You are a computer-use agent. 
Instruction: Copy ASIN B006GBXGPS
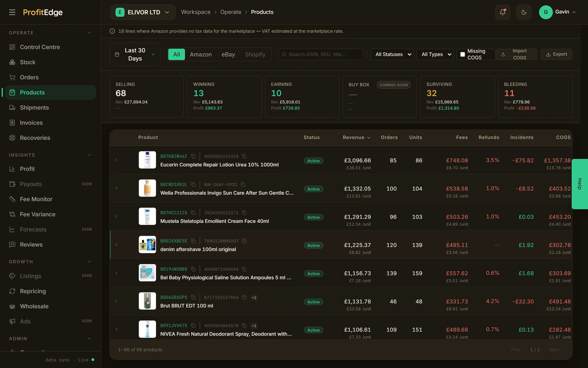coord(193,297)
